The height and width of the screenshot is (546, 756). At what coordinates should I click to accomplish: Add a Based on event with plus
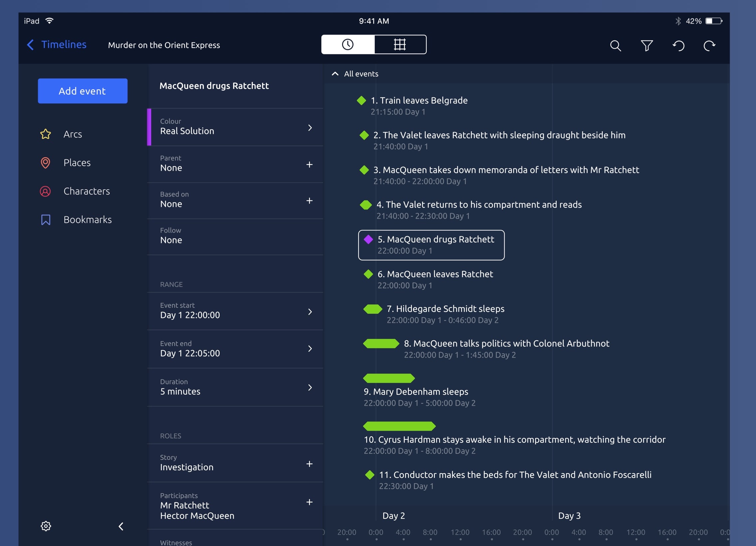[x=309, y=201]
